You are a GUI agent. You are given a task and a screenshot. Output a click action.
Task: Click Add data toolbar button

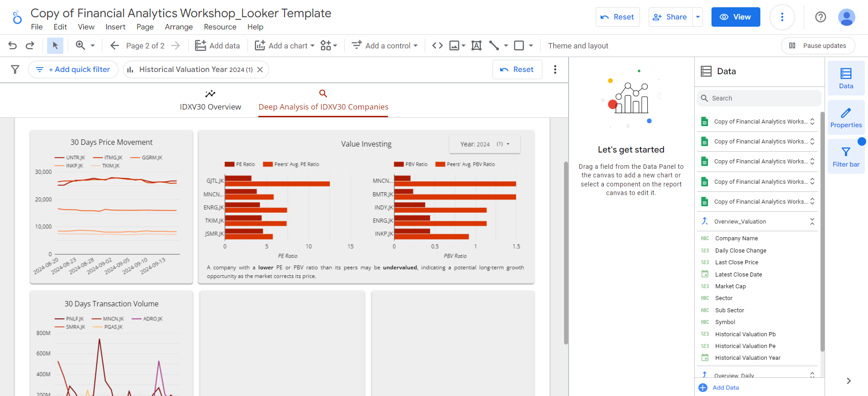tap(217, 46)
